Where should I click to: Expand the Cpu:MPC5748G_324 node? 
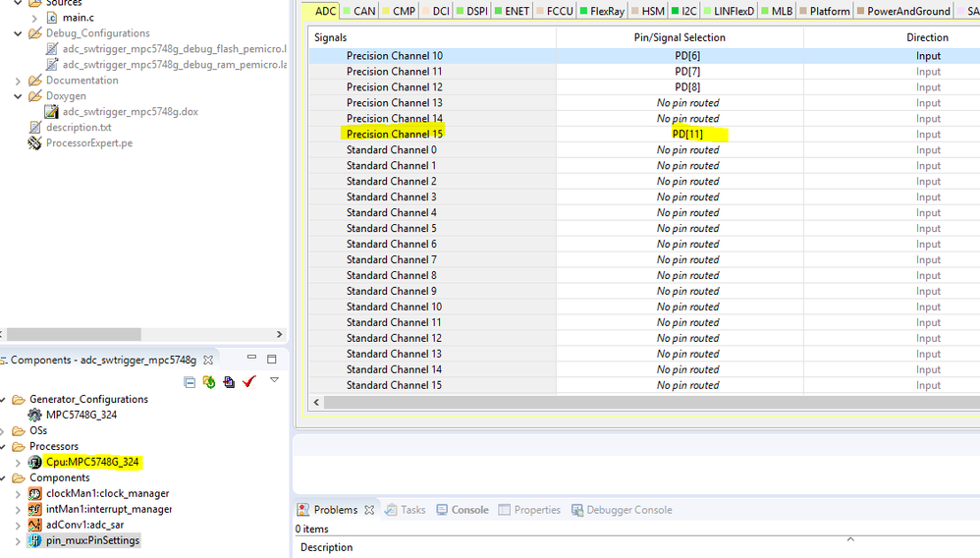[18, 463]
